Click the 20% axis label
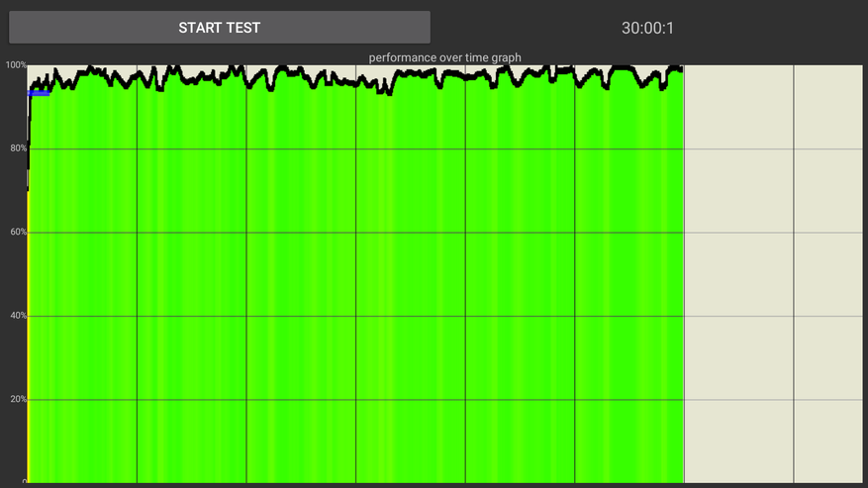 click(x=18, y=399)
